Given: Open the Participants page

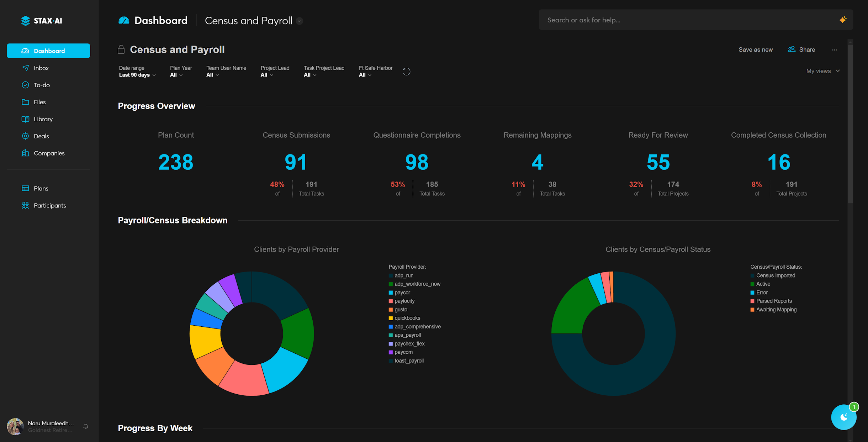Looking at the screenshot, I should click(x=50, y=205).
